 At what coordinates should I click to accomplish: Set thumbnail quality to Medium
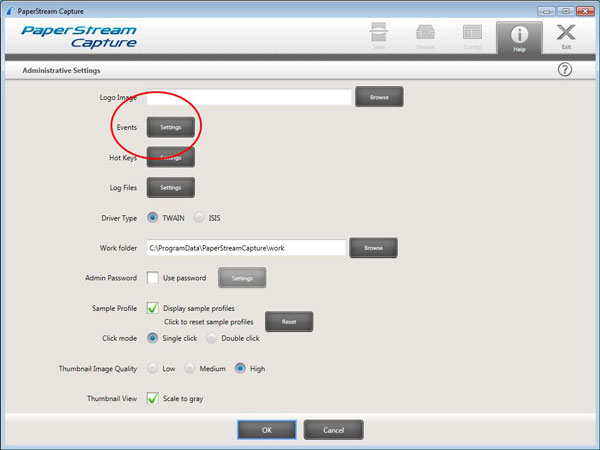[x=189, y=368]
